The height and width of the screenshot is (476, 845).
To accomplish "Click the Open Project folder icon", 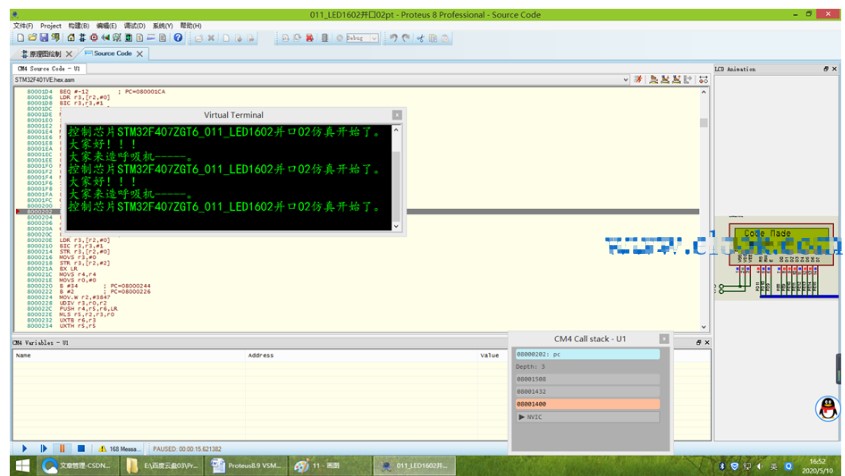I will [32, 38].
